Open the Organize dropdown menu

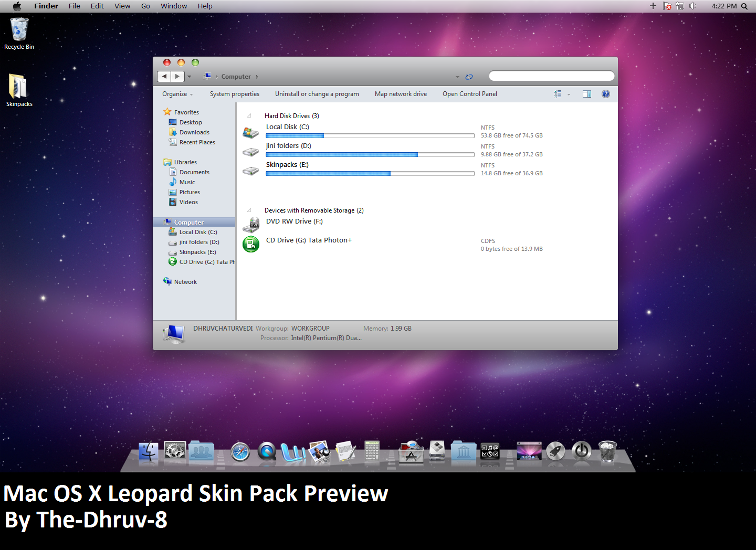point(177,94)
